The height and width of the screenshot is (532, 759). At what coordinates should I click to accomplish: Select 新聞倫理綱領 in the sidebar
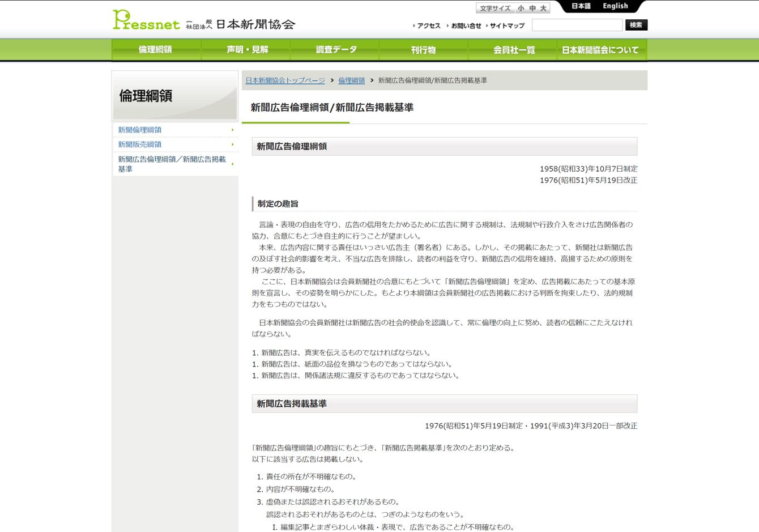click(x=140, y=130)
